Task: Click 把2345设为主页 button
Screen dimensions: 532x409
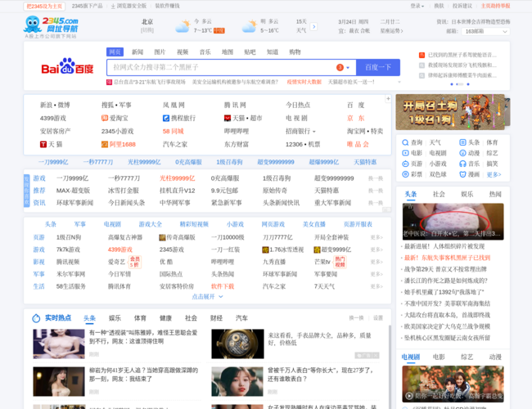Action: 44,6
